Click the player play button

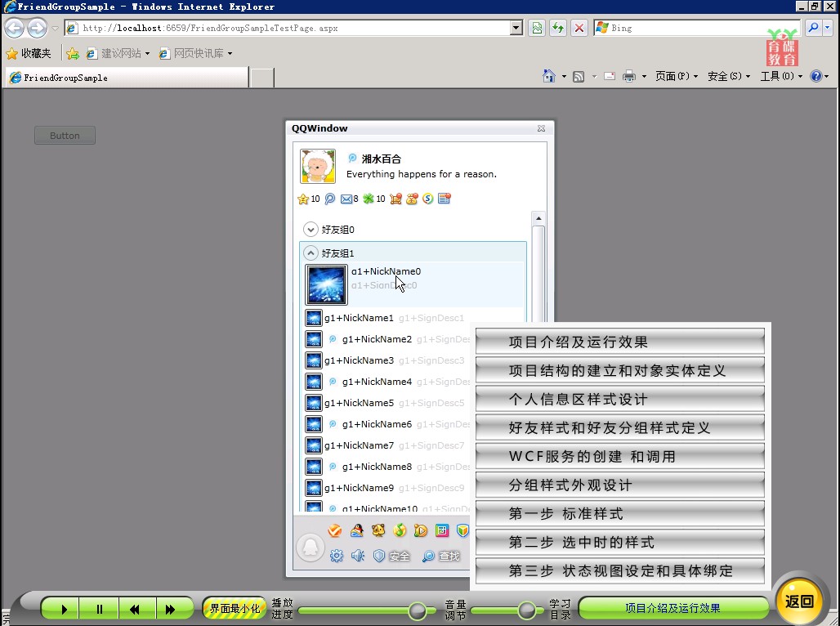click(60, 609)
